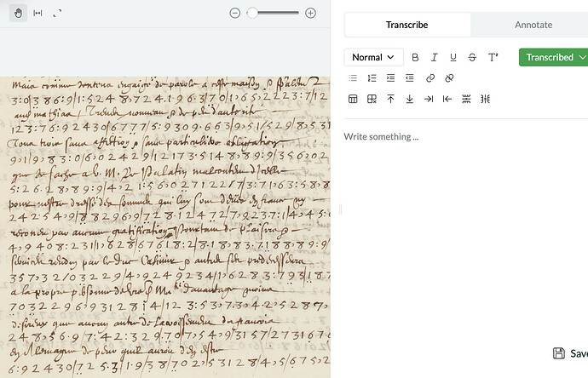Viewport: 588px width, 378px height.
Task: Insert a table with the table icon
Action: click(353, 99)
